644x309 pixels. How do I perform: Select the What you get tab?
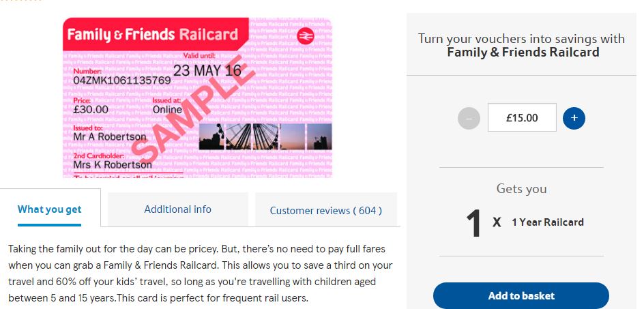click(50, 209)
